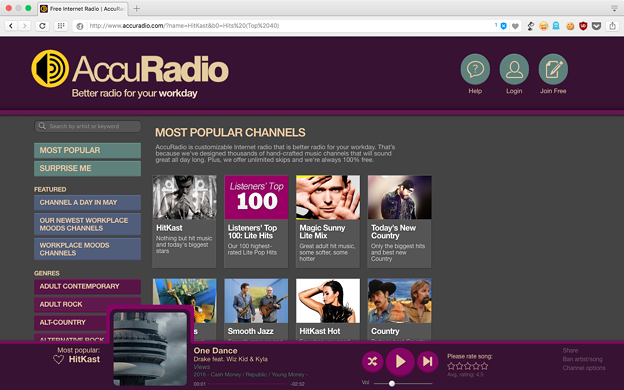The height and width of the screenshot is (390, 624).
Task: Reload page with browser refresh icon
Action: 42,26
